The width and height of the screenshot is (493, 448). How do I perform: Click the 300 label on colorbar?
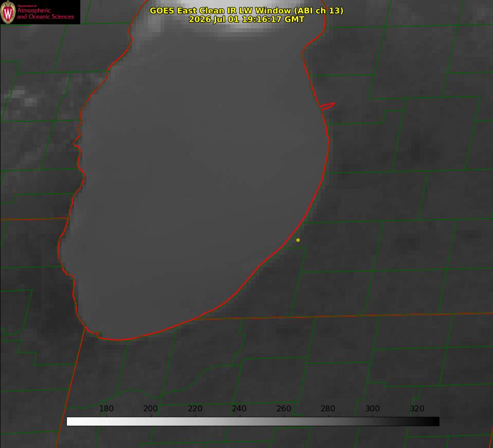[x=373, y=408]
